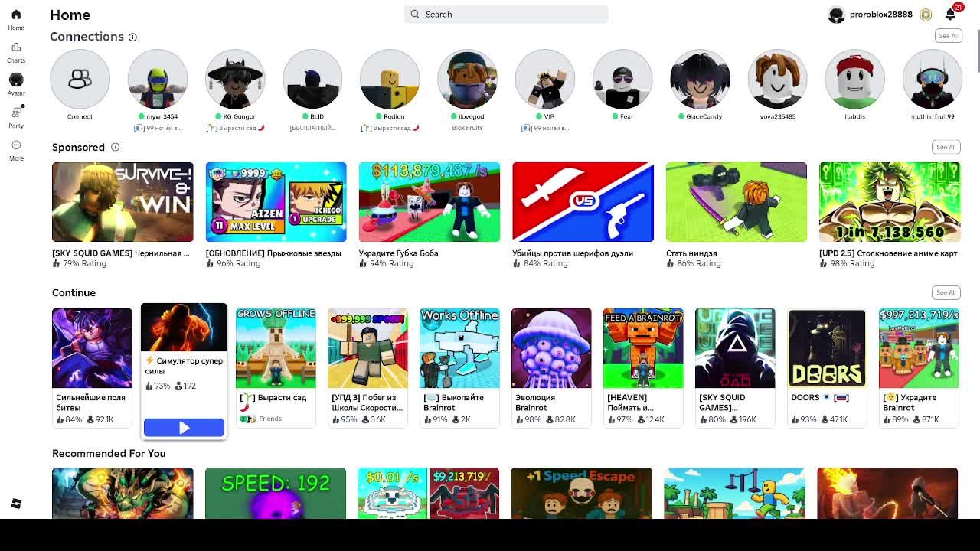Viewport: 980px width, 551px height.
Task: Click the Roblox logo icon in sidebar
Action: click(x=16, y=503)
